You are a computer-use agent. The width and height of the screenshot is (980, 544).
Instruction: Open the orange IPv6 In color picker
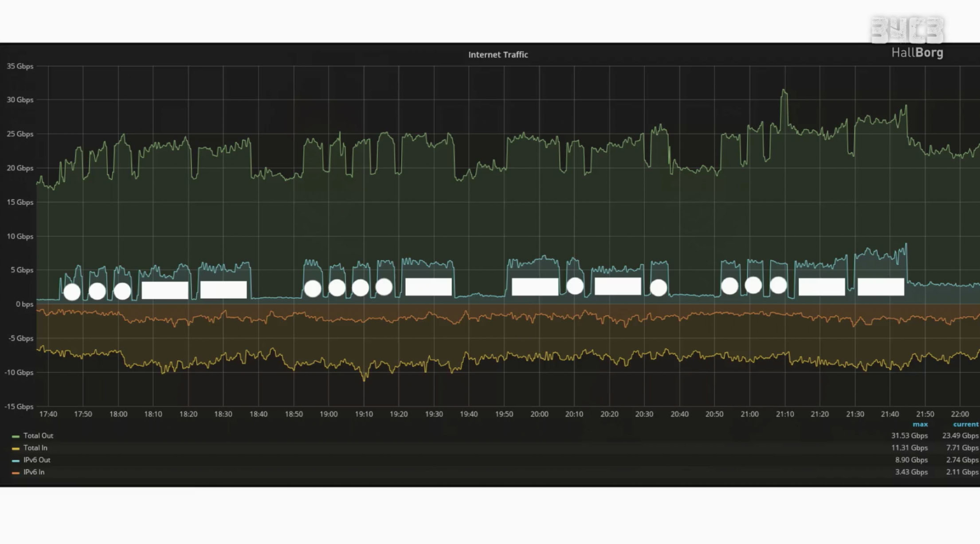click(x=16, y=473)
